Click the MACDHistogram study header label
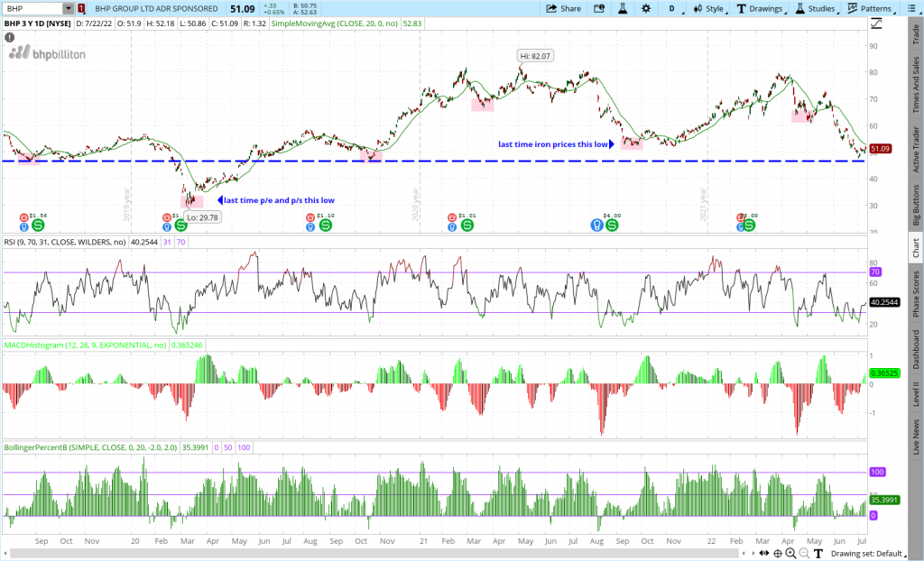Viewport: 924px width, 561px height. [85, 345]
